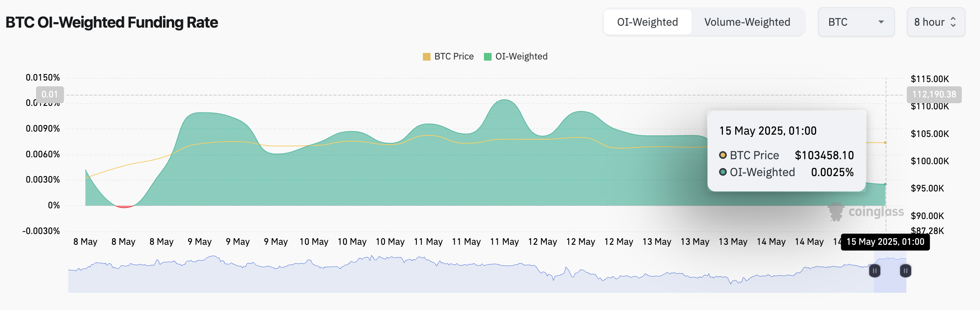The width and height of the screenshot is (980, 310).
Task: Open the BTC dropdown arrow
Action: 881,22
